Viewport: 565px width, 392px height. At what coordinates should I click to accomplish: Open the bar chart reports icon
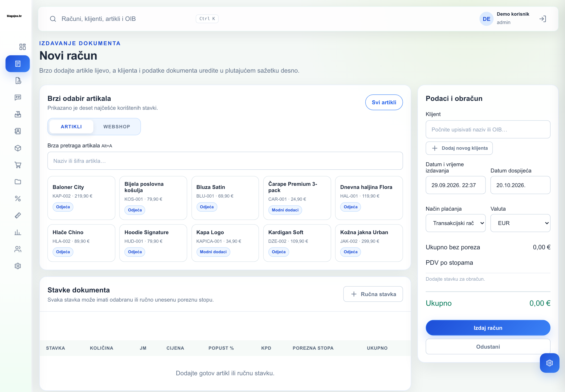coord(18,232)
